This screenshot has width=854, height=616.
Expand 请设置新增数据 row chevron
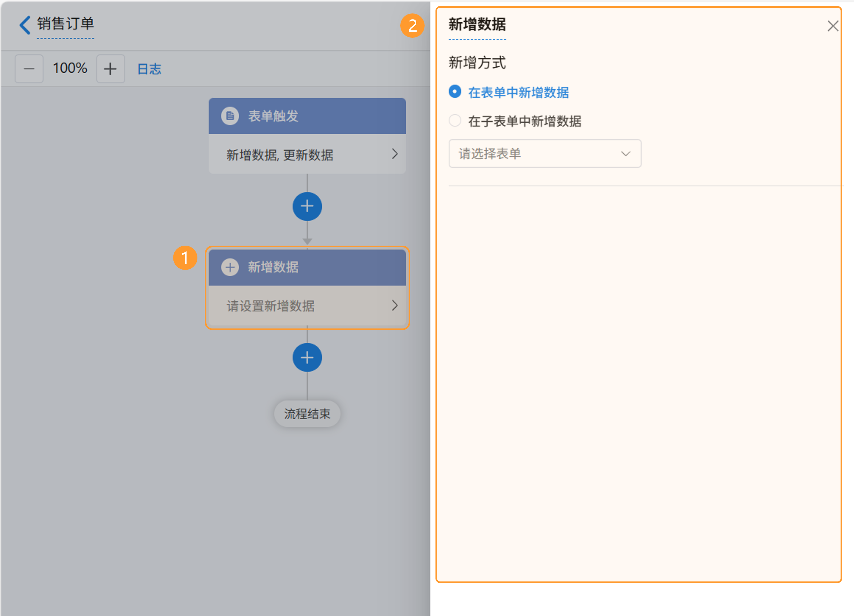(x=394, y=305)
